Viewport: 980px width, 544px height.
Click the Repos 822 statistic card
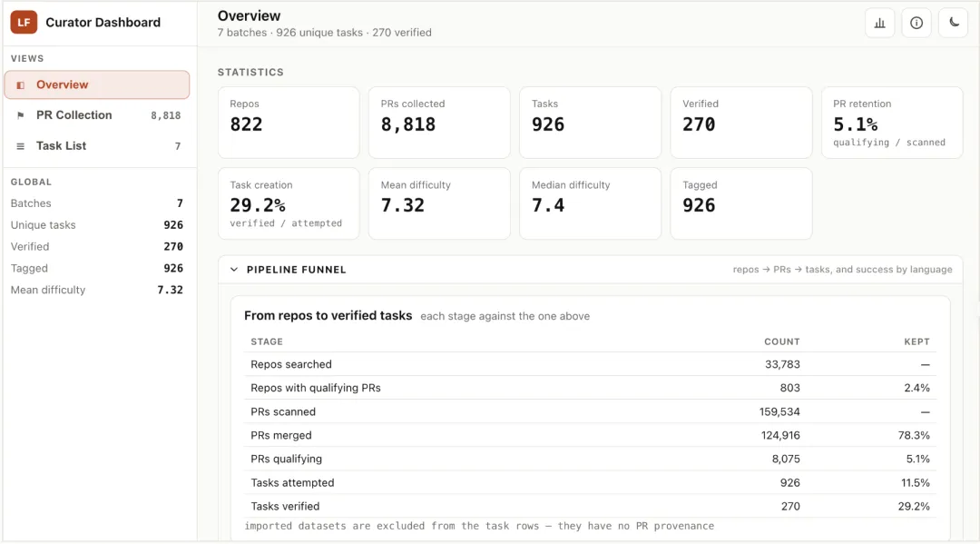(x=289, y=123)
